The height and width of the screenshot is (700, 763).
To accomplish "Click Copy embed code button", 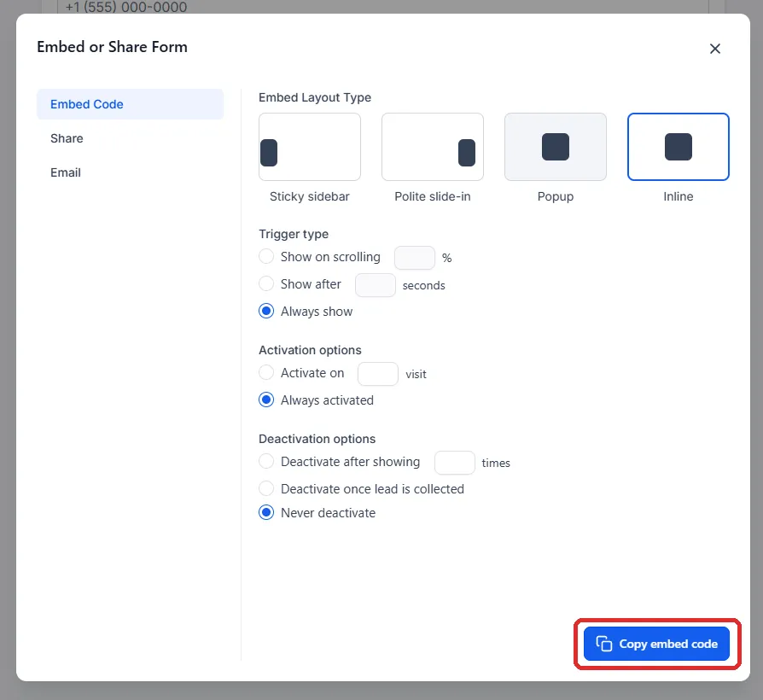I will coord(656,644).
